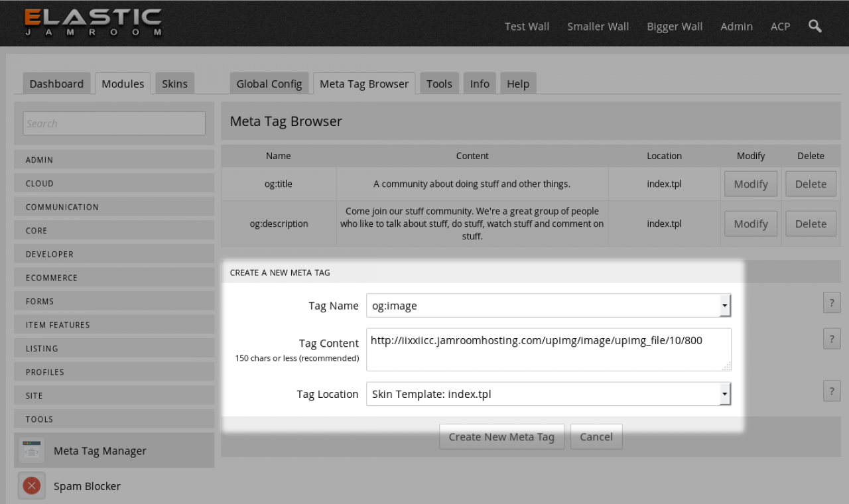Delete the og:description meta tag
Image resolution: width=849 pixels, height=504 pixels.
click(x=810, y=224)
